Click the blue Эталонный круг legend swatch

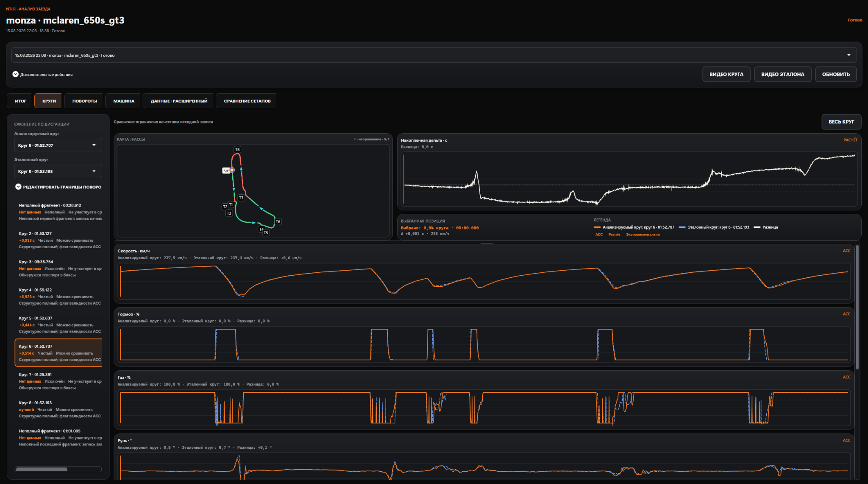point(682,227)
